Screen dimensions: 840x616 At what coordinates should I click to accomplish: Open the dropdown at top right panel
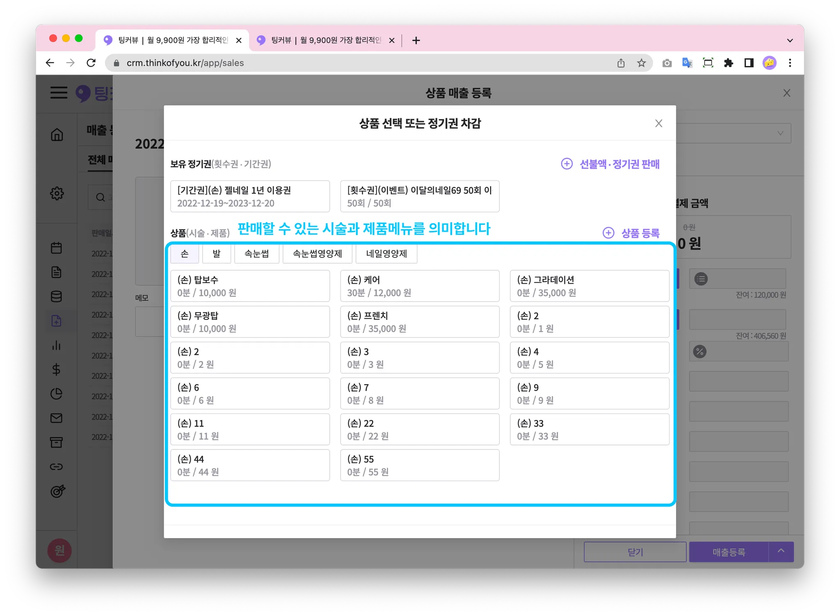[780, 133]
